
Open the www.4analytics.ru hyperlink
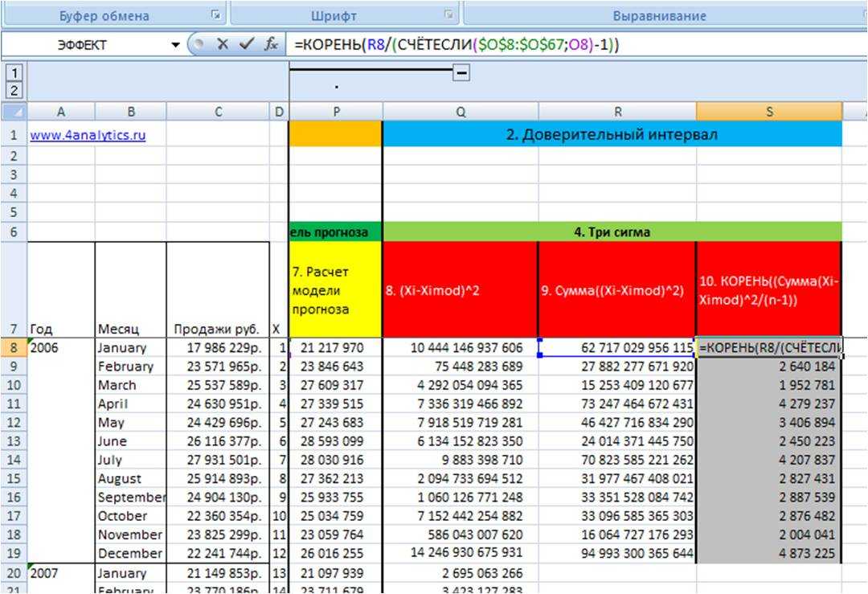[88, 136]
